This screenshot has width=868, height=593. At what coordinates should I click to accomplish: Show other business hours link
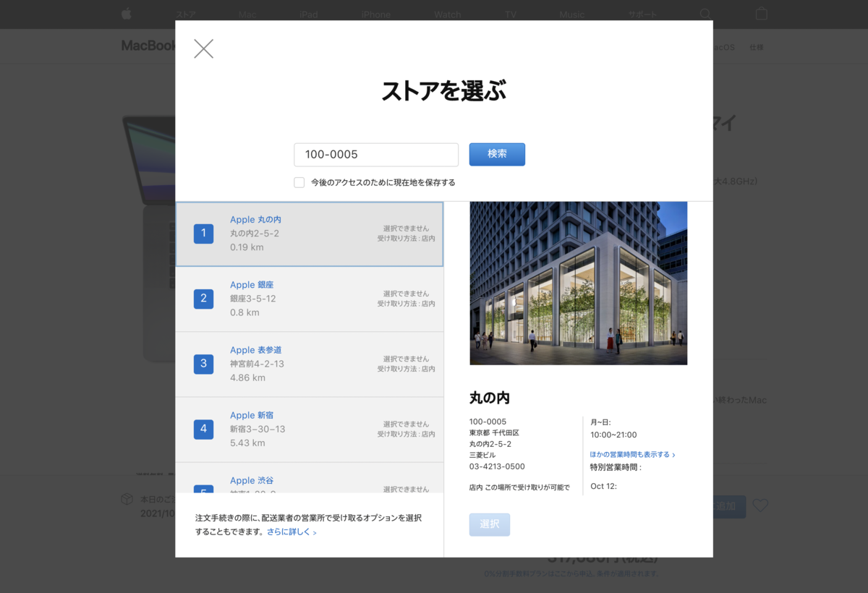[633, 455]
